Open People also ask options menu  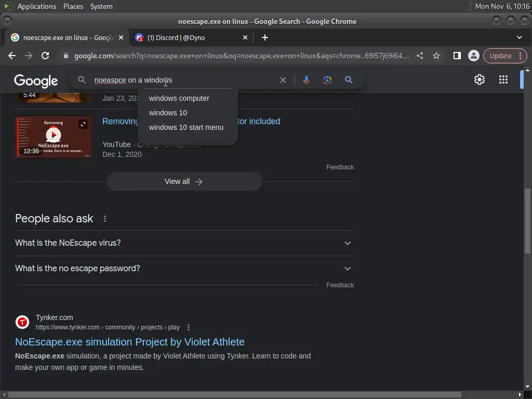(x=105, y=219)
